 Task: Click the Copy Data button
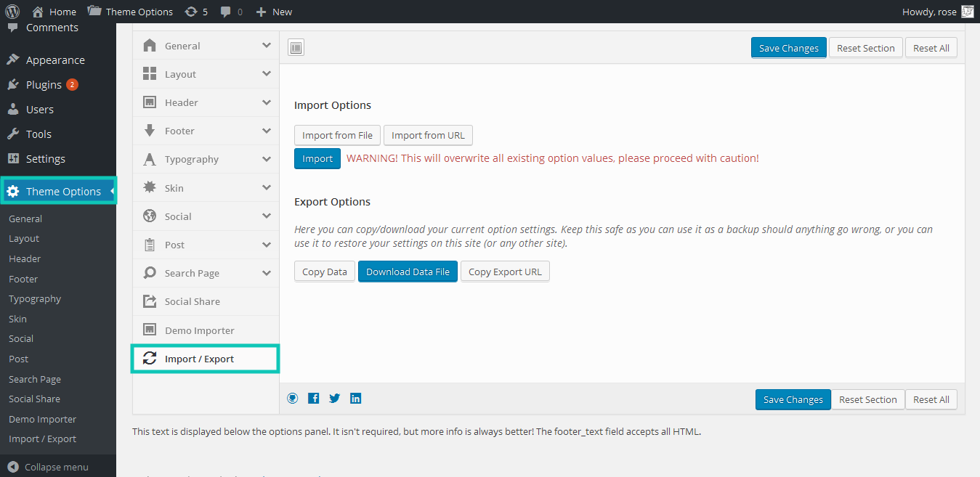[x=325, y=272]
